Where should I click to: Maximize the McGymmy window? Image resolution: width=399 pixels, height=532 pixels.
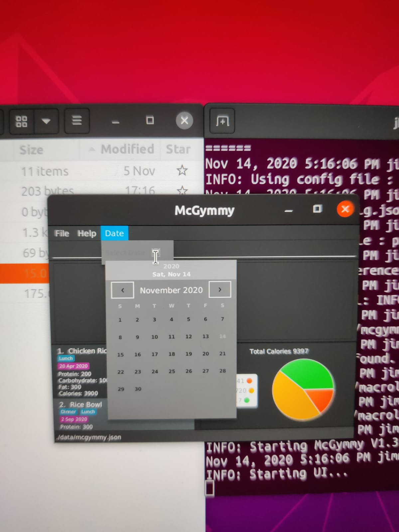(317, 209)
